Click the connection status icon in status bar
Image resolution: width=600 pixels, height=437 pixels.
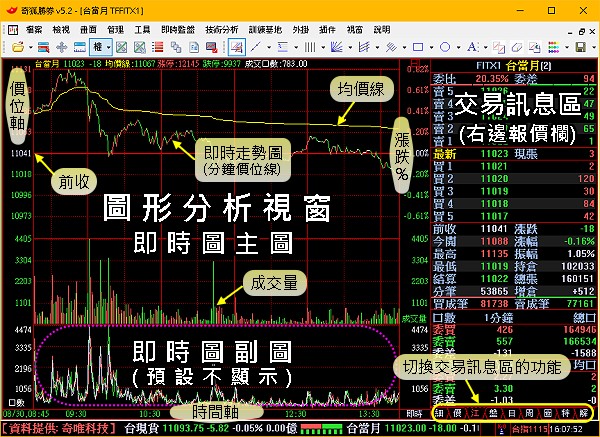502,429
